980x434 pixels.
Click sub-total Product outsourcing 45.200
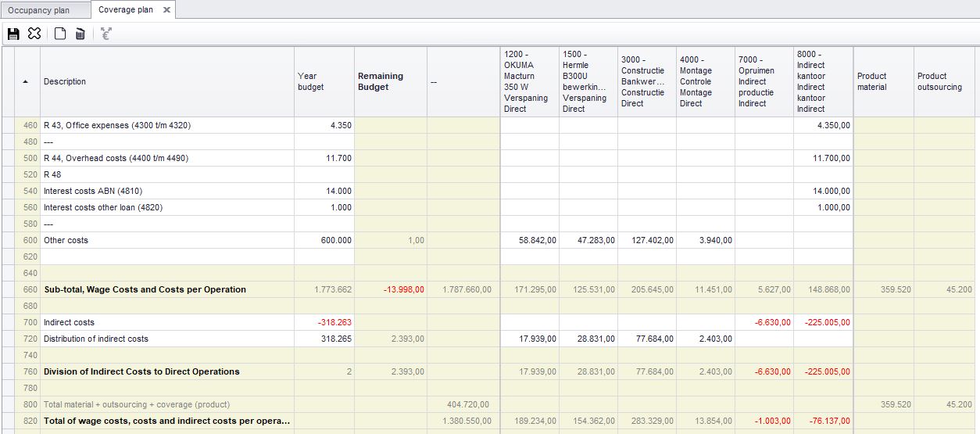944,289
